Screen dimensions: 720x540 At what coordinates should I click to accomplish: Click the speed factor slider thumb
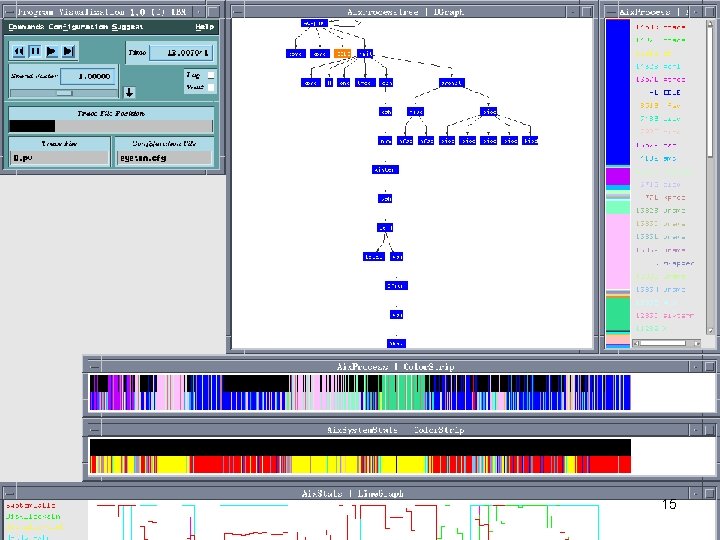[x=64, y=93]
